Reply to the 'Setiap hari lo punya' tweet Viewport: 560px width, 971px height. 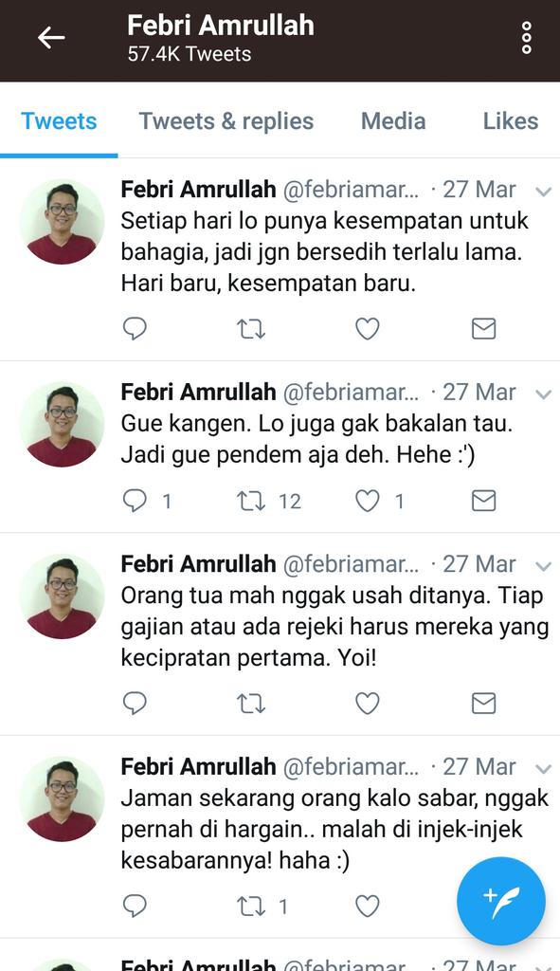coord(135,329)
